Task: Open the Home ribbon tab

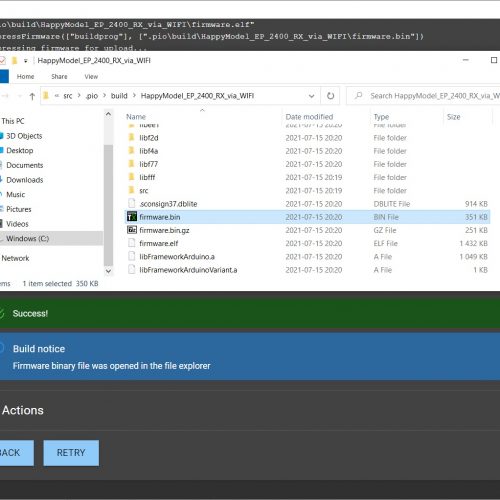Action: [25, 76]
